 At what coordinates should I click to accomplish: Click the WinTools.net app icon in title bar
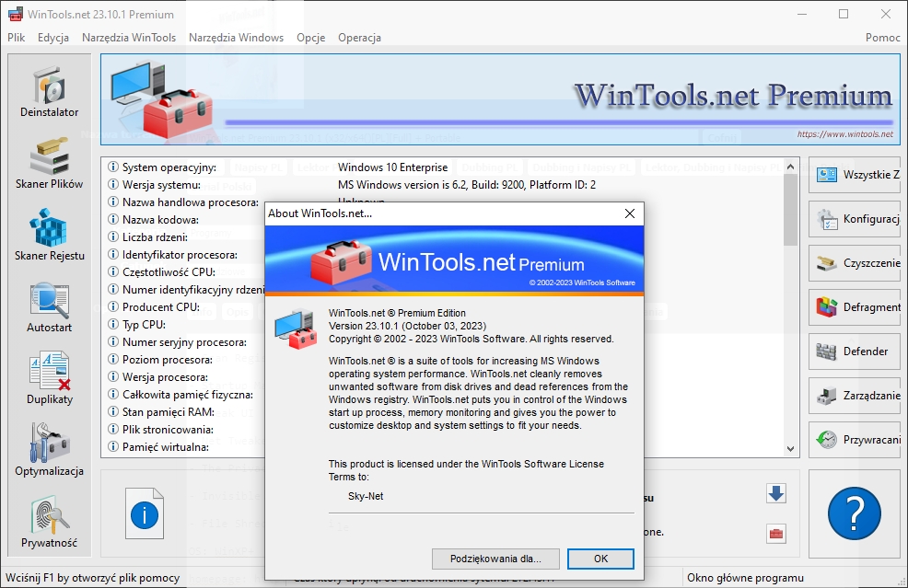[16, 14]
